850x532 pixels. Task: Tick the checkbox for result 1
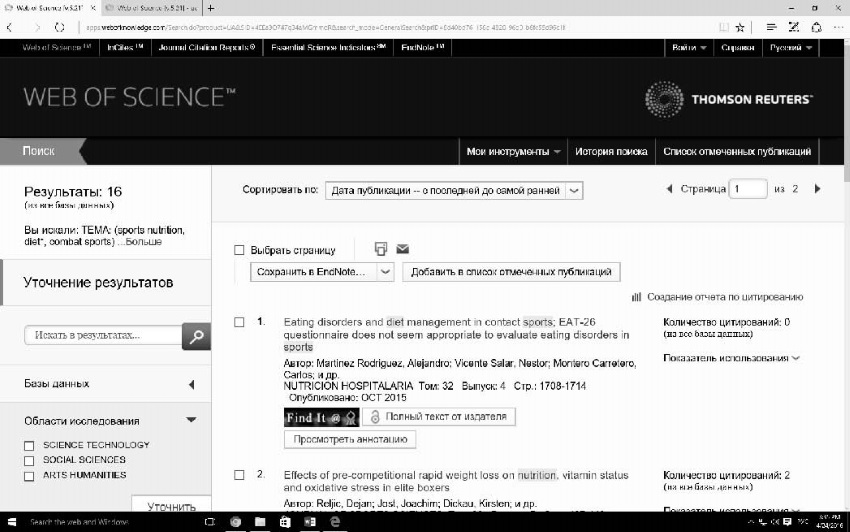coord(239,322)
